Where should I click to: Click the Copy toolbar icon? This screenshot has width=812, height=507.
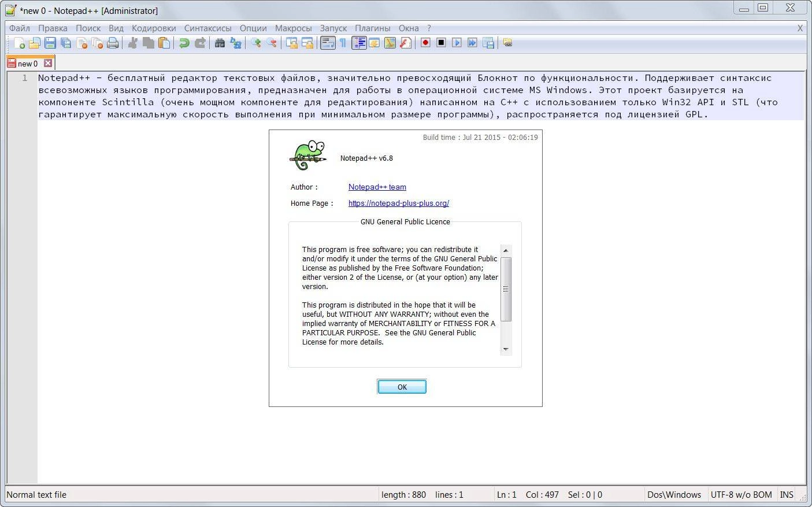click(x=149, y=43)
